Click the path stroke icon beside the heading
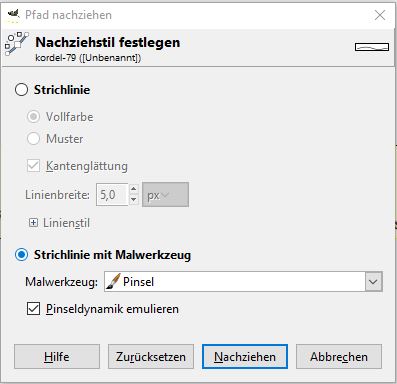 pyautogui.click(x=17, y=44)
